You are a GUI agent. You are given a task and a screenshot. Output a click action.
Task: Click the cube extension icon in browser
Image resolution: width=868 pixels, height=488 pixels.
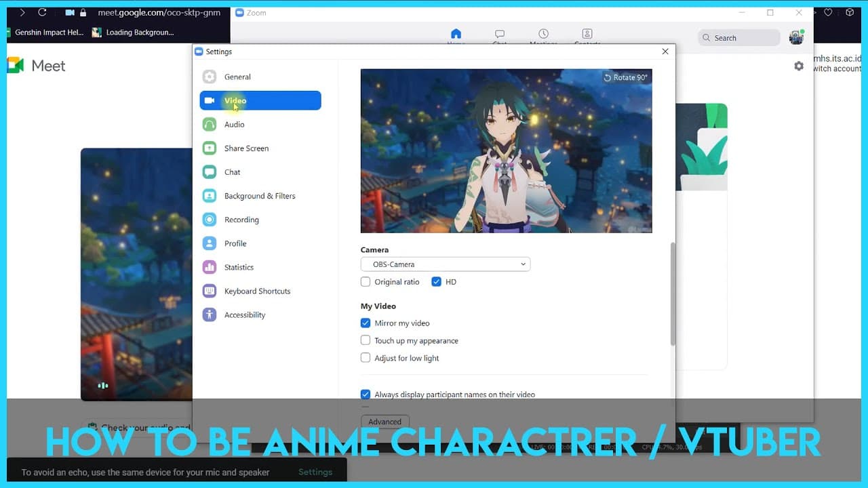click(849, 12)
